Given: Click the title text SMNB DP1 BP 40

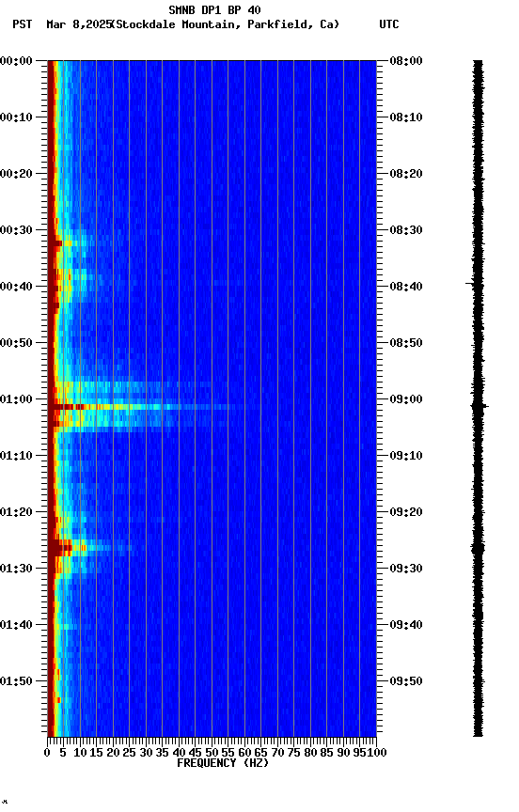Looking at the screenshot, I should [214, 9].
